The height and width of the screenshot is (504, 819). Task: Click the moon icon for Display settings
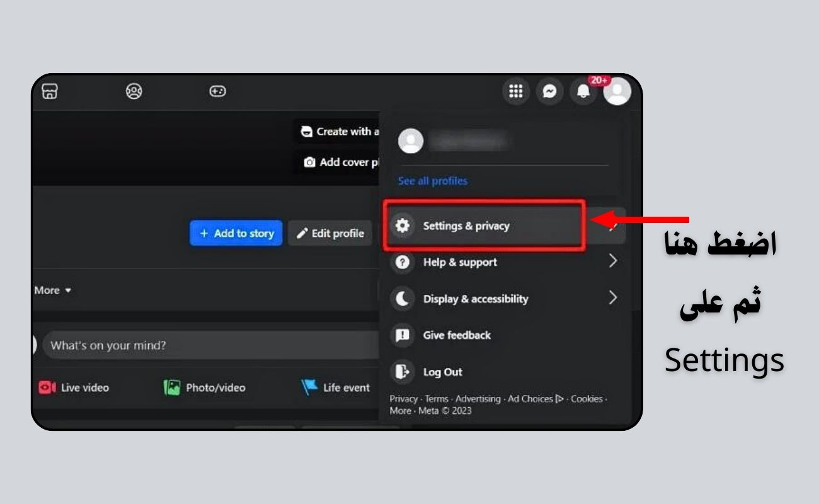(402, 299)
